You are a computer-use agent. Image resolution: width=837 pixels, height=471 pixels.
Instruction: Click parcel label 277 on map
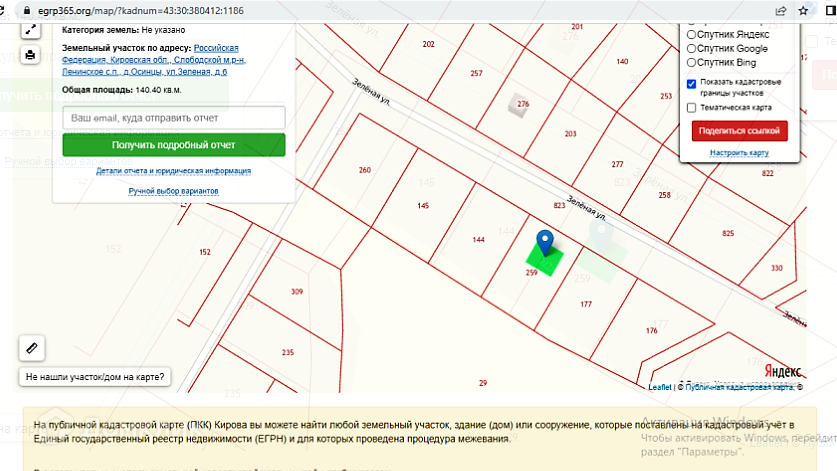click(618, 164)
